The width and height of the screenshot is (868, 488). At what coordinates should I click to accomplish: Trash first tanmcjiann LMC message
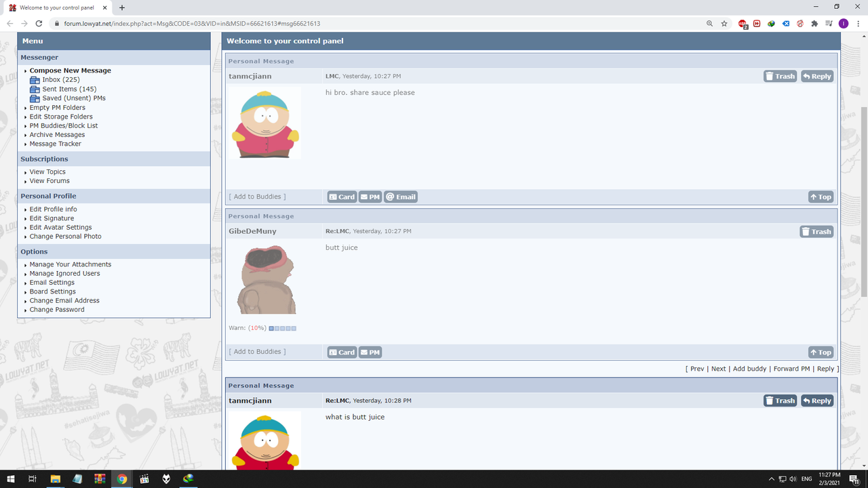[780, 77]
